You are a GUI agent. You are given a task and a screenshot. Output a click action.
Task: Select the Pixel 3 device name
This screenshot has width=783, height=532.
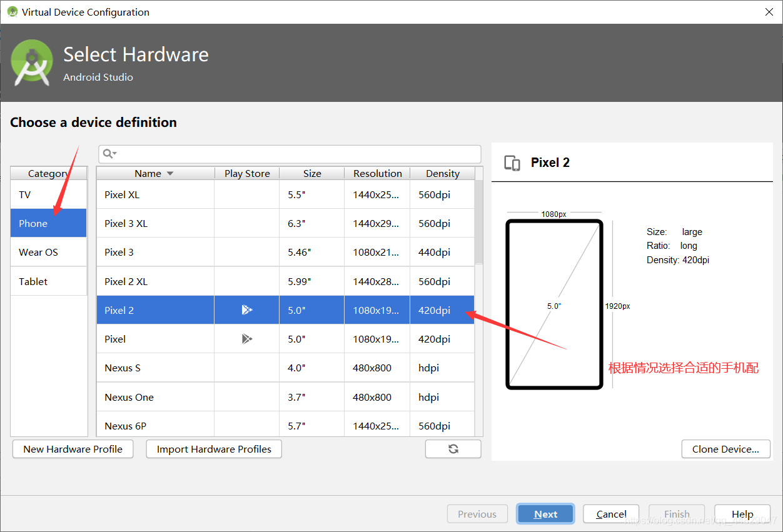[x=119, y=252]
